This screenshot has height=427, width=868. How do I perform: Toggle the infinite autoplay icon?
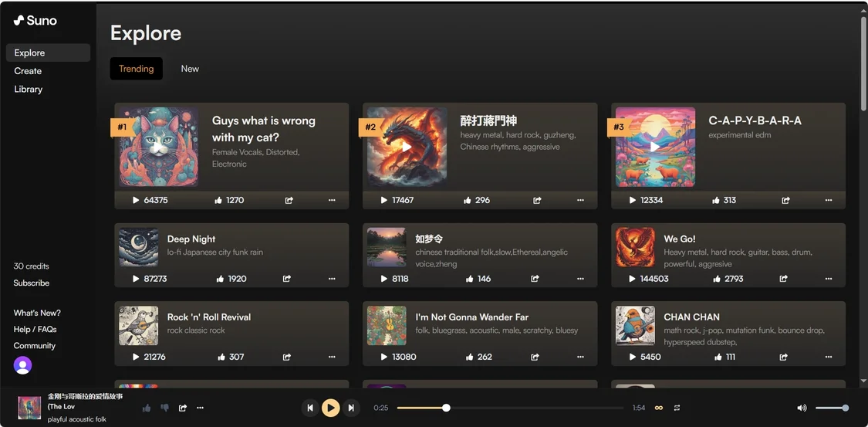(x=659, y=408)
